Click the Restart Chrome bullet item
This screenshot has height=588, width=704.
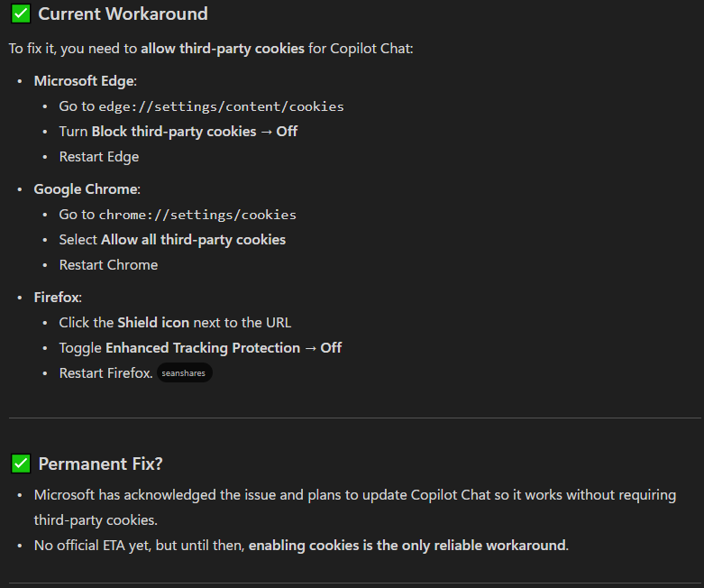point(108,265)
